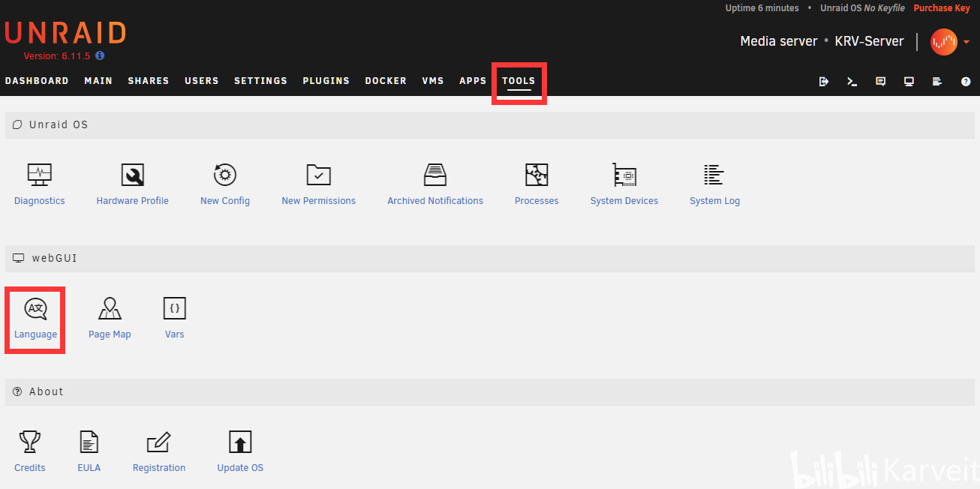
Task: Select the Tools tab
Action: click(519, 81)
